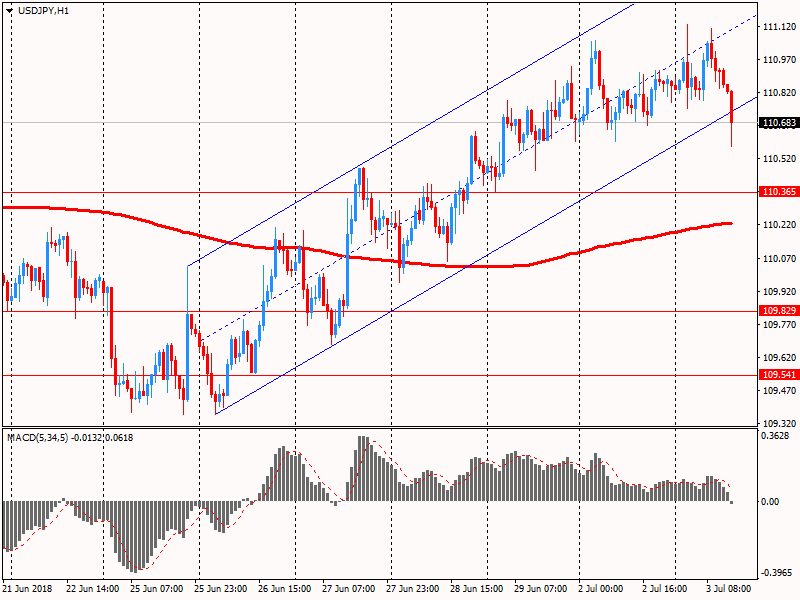Select the red 109.829 level price tag
This screenshot has height=600, width=800.
coord(778,311)
